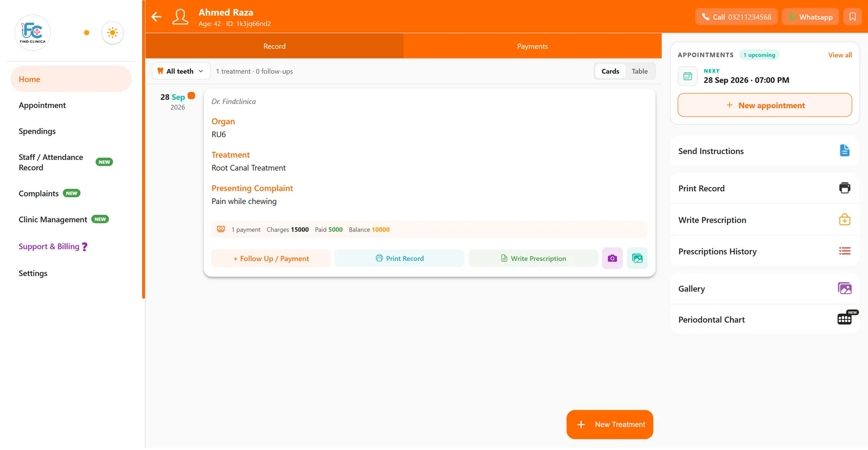
Task: Select the Table view
Action: 640,71
